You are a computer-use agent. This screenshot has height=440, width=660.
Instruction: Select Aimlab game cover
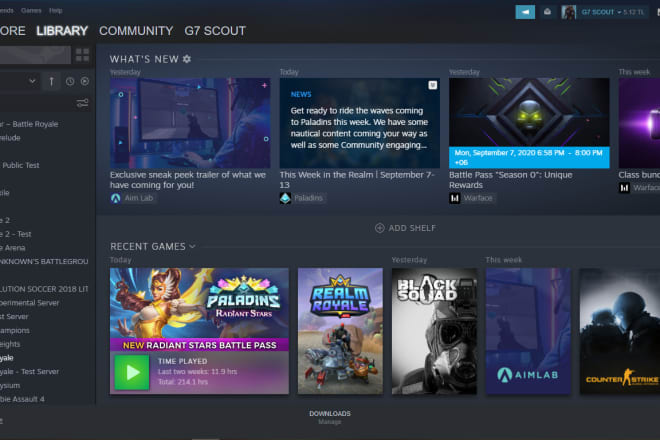pos(528,331)
